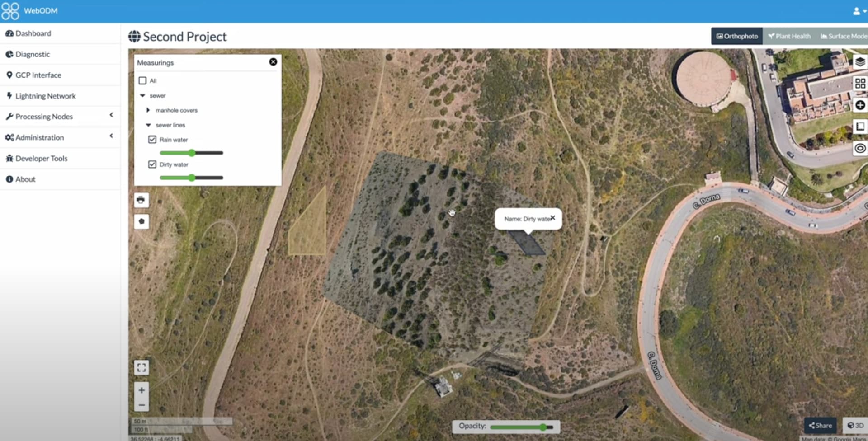This screenshot has height=441, width=868.
Task: Collapse the sewer tree item
Action: (142, 95)
